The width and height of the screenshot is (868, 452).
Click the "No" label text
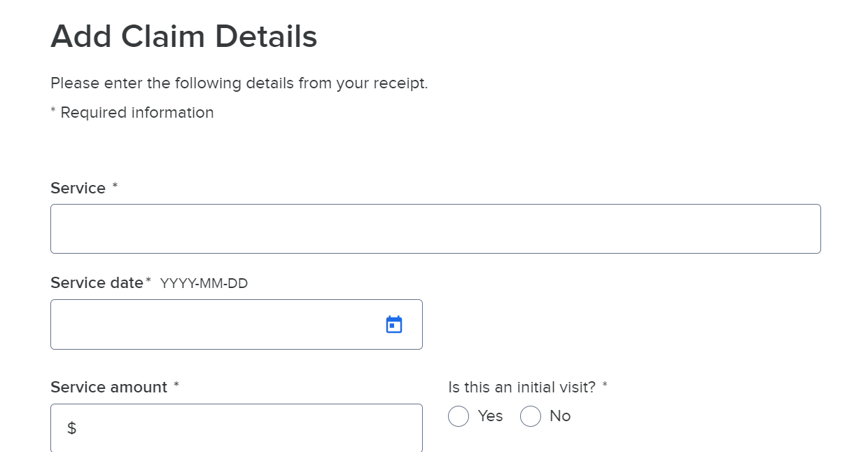[560, 416]
